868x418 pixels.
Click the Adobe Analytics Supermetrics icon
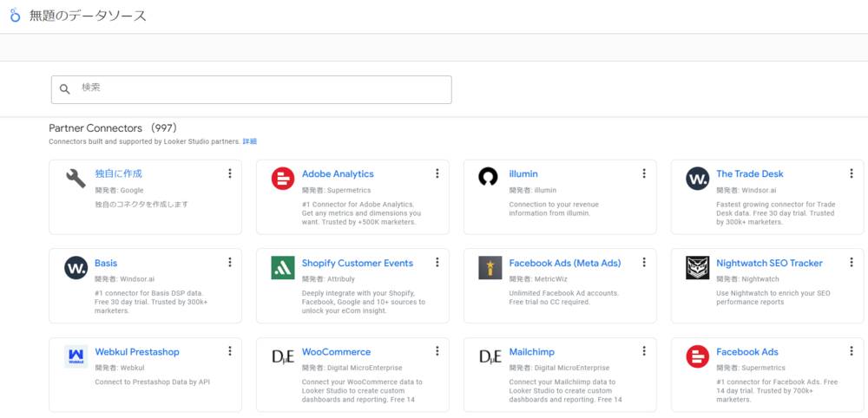point(283,179)
